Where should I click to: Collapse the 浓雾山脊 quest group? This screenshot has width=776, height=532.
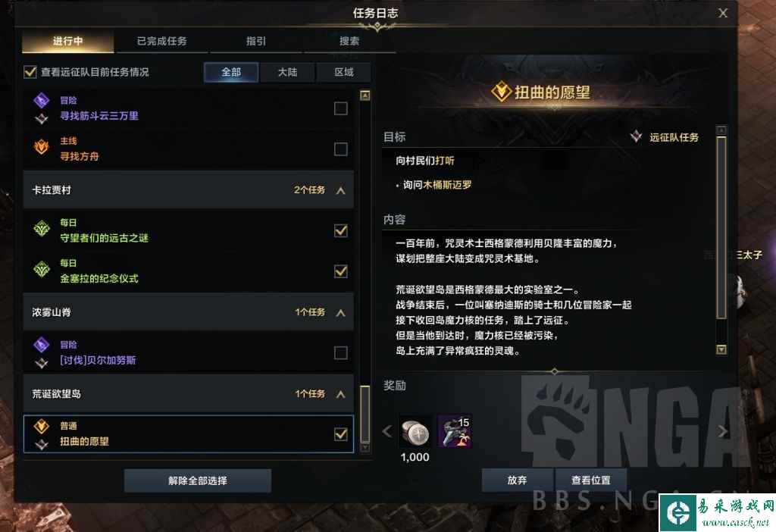(340, 313)
